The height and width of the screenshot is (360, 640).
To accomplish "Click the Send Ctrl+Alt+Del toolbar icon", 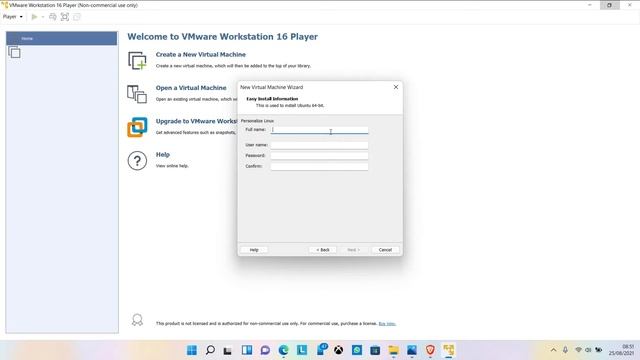I will (53, 17).
